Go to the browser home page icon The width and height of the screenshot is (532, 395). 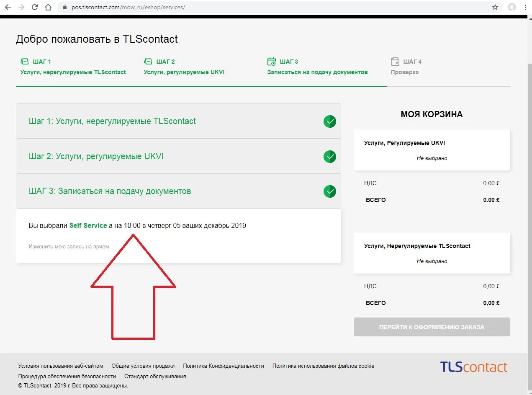point(48,7)
